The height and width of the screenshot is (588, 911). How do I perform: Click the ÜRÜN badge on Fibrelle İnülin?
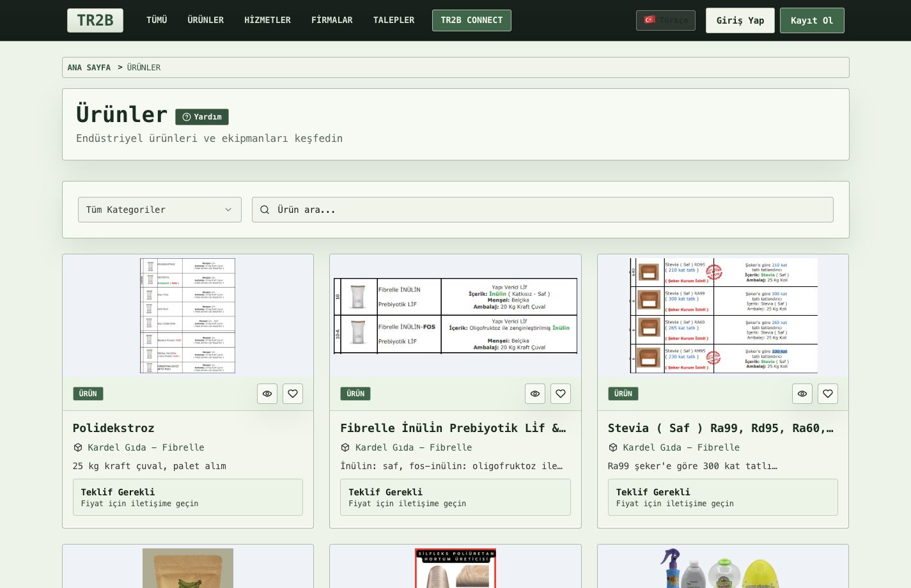point(355,394)
